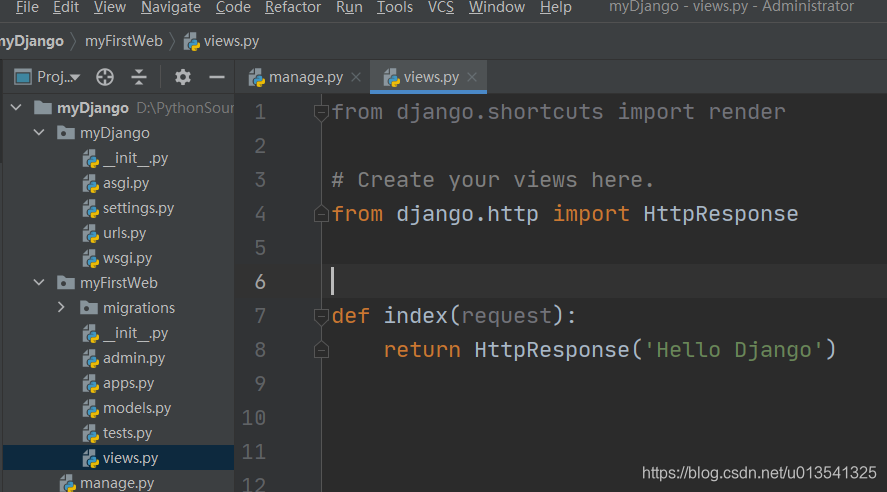Select tests.py in project tree
887x492 pixels.
coord(127,433)
